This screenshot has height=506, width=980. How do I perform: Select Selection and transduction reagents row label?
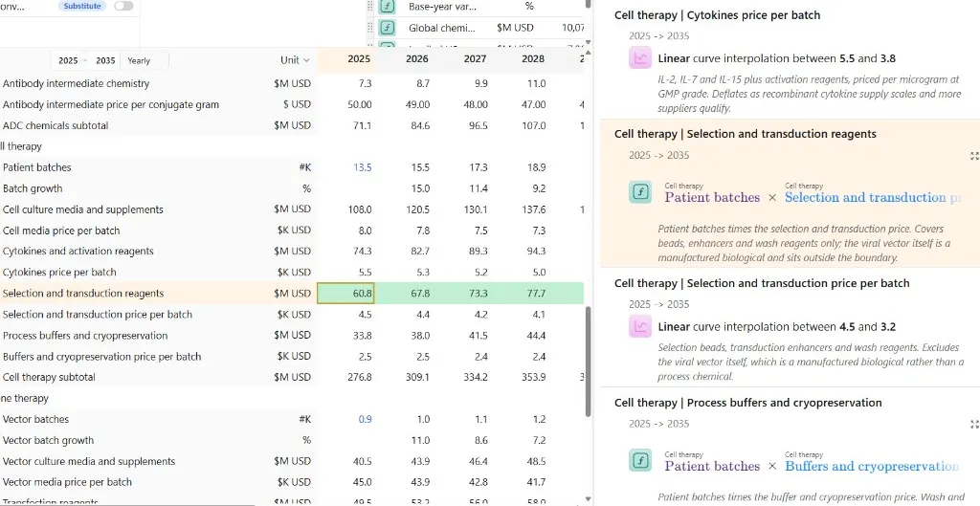[83, 294]
